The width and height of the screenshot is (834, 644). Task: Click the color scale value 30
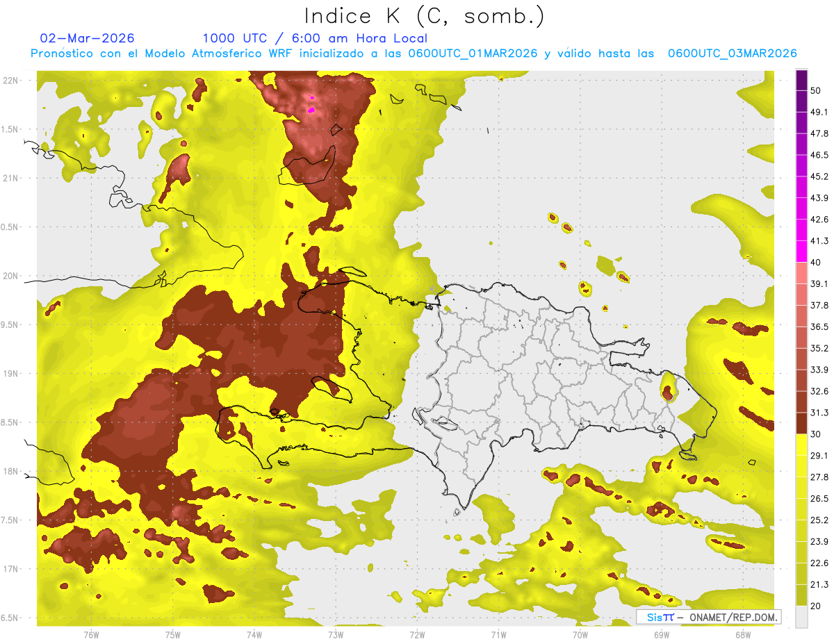(816, 434)
